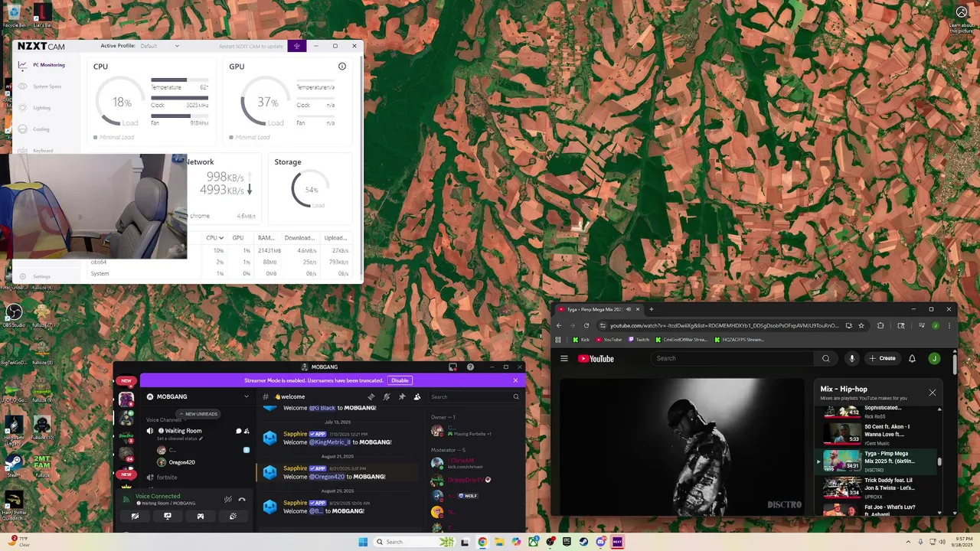Open PC Monitoring in NZXT CAM sidebar
The height and width of the screenshot is (551, 980).
click(x=42, y=65)
